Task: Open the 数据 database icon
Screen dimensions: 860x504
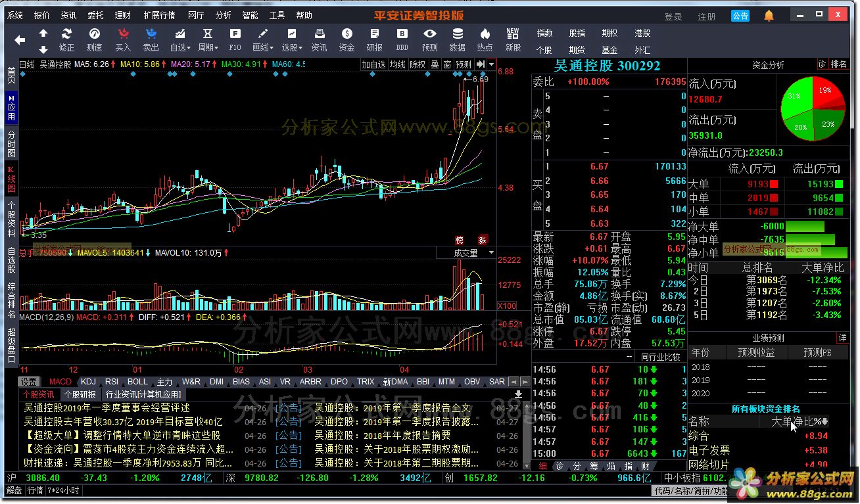Action: coord(457,39)
